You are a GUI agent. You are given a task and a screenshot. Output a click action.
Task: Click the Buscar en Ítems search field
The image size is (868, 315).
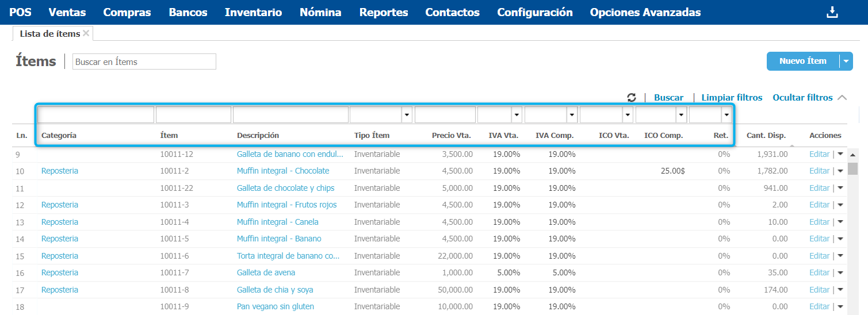click(144, 62)
